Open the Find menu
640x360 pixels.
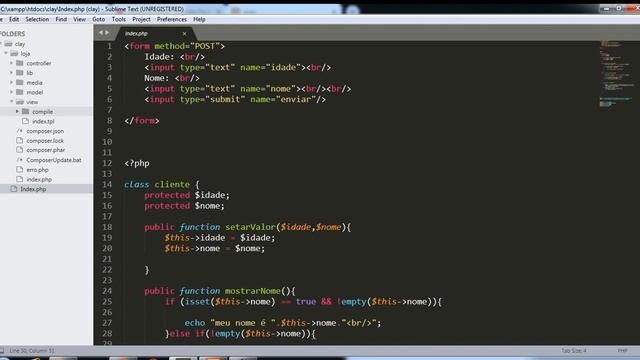point(61,19)
